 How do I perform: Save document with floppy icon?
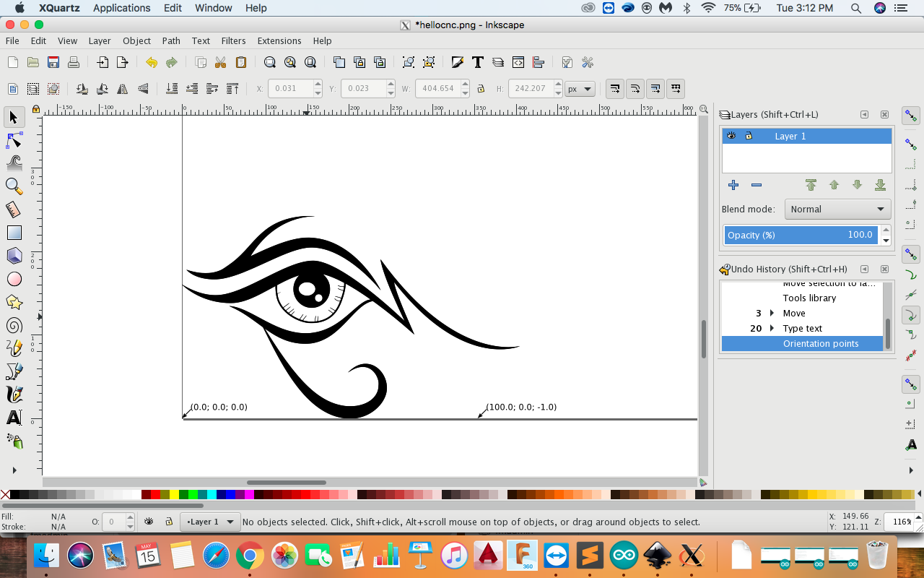point(53,62)
